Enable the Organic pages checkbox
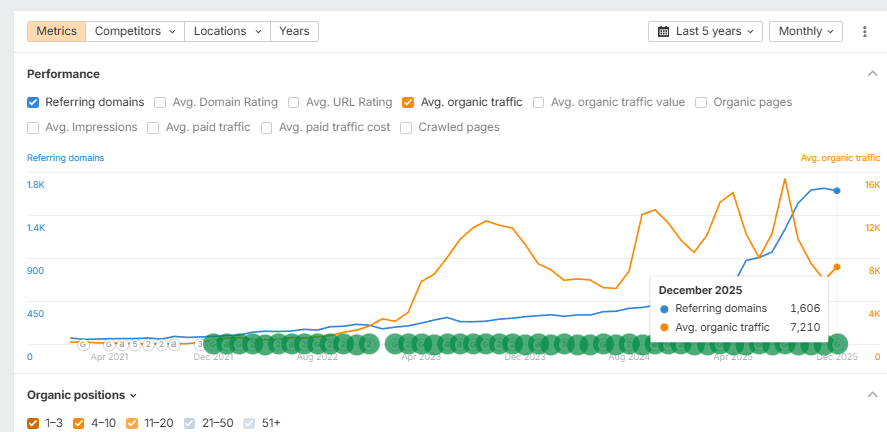The image size is (887, 432). pyautogui.click(x=701, y=102)
